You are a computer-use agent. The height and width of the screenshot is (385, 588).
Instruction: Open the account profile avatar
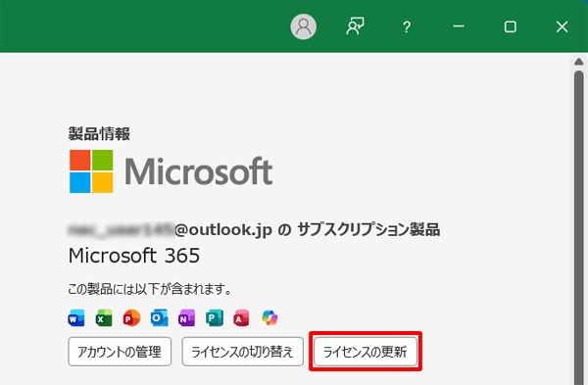tap(304, 26)
